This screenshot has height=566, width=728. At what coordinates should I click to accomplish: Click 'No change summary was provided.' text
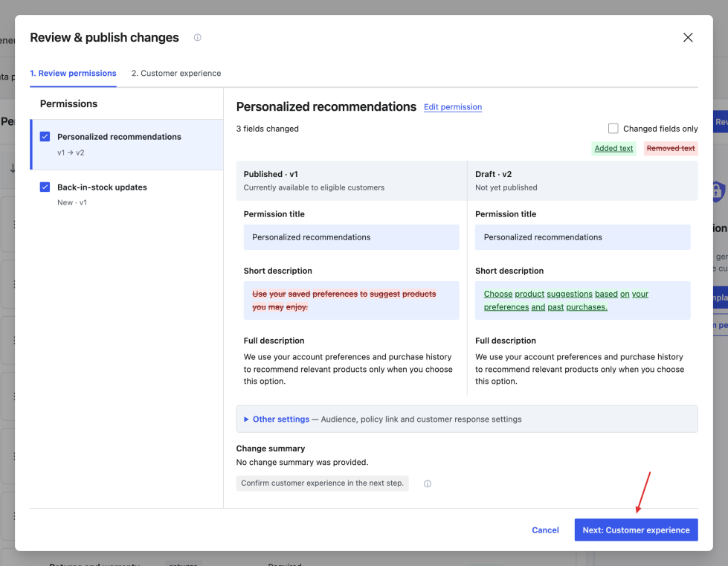point(302,463)
